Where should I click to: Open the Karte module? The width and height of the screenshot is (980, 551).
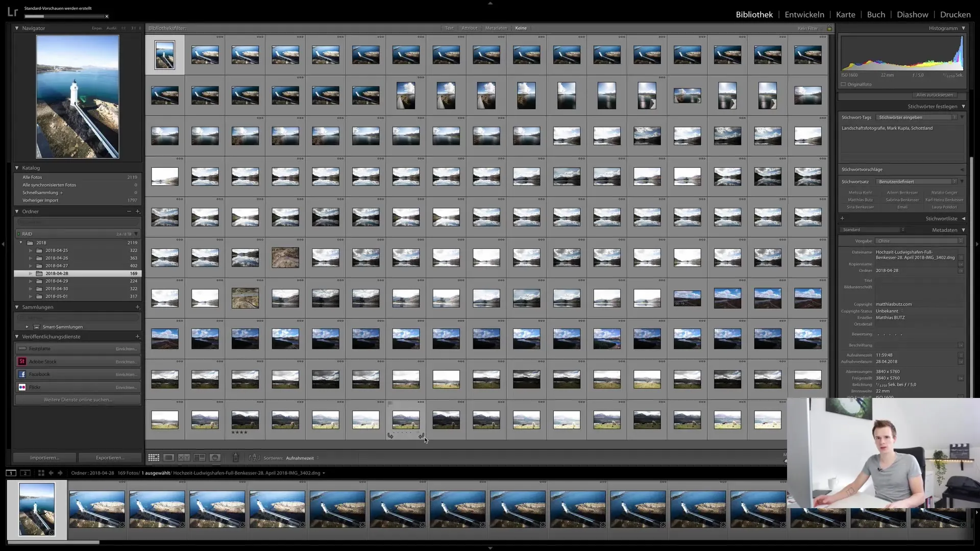click(845, 14)
